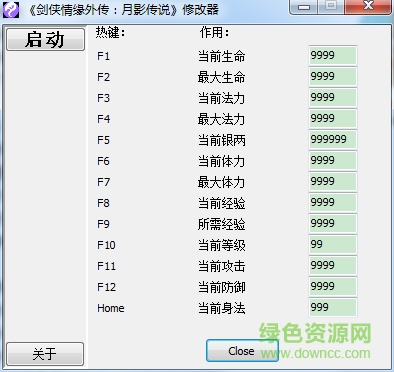Click the F7 hotkey label

(103, 182)
